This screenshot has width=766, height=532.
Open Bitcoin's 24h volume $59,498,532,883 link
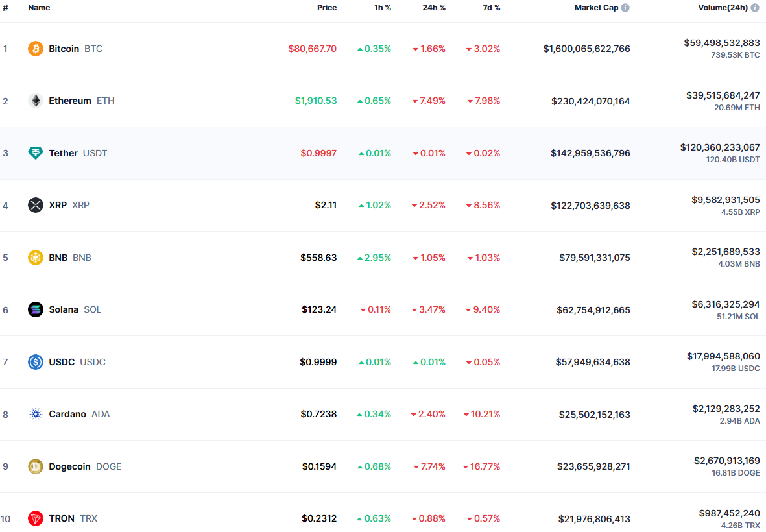(x=721, y=43)
